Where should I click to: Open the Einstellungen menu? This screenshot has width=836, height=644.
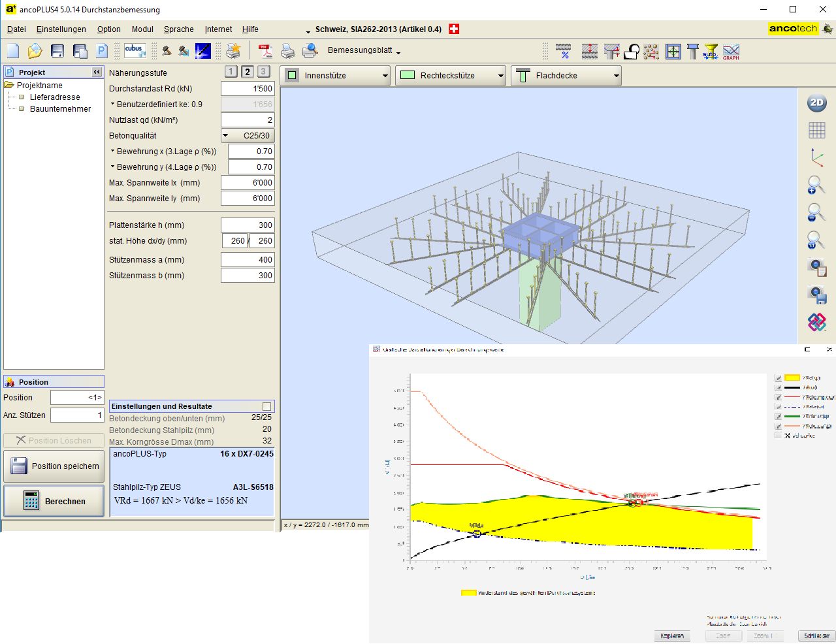61,29
